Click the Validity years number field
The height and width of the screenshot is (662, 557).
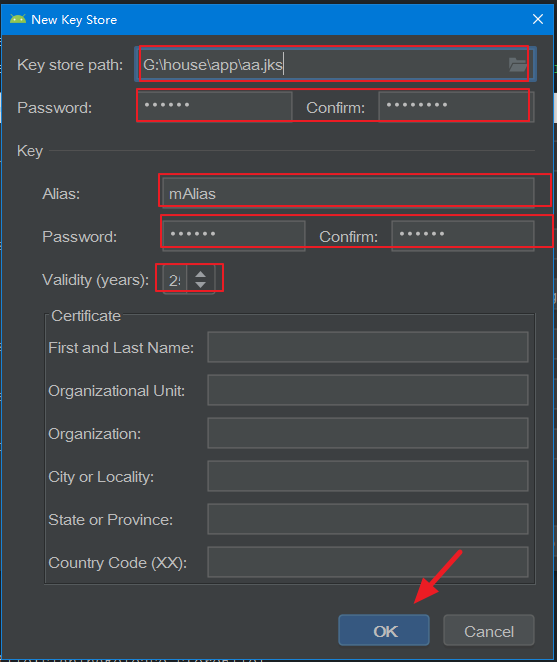(175, 279)
